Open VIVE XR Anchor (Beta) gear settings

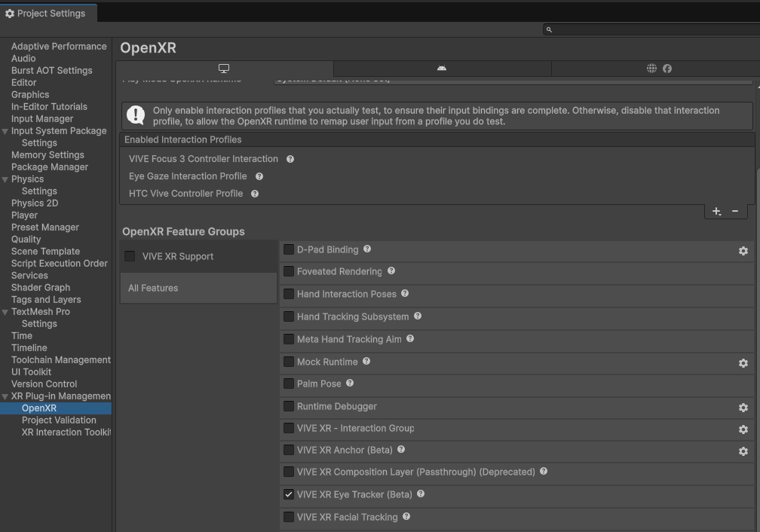(x=743, y=451)
